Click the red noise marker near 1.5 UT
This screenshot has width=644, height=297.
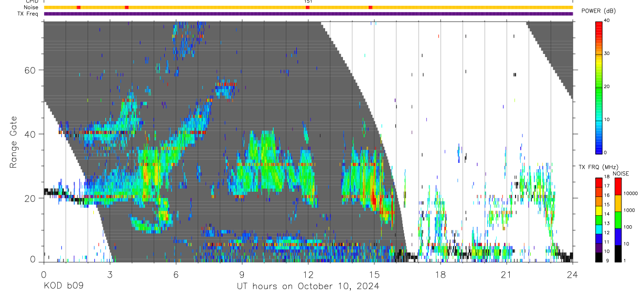coord(78,7)
